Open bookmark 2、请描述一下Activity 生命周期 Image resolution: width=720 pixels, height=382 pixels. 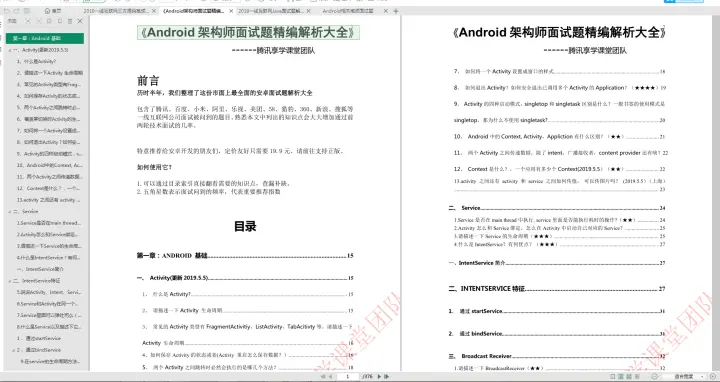click(x=50, y=73)
